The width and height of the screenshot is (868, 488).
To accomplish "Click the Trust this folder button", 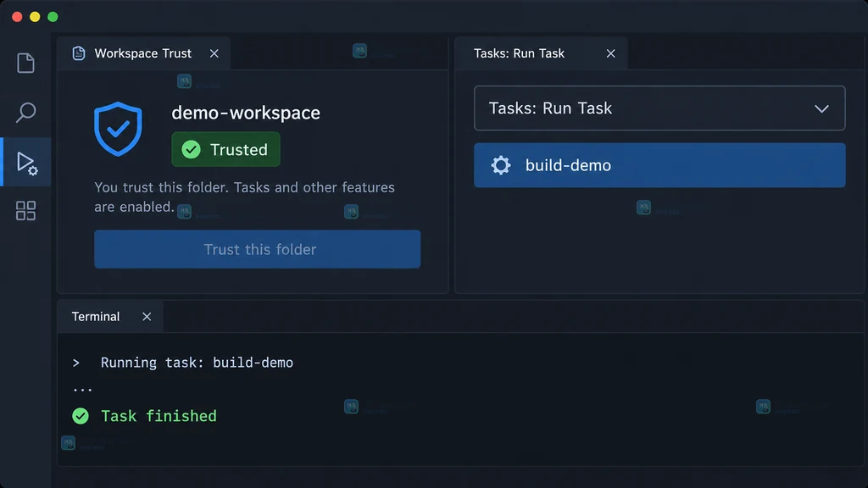I will [x=258, y=249].
